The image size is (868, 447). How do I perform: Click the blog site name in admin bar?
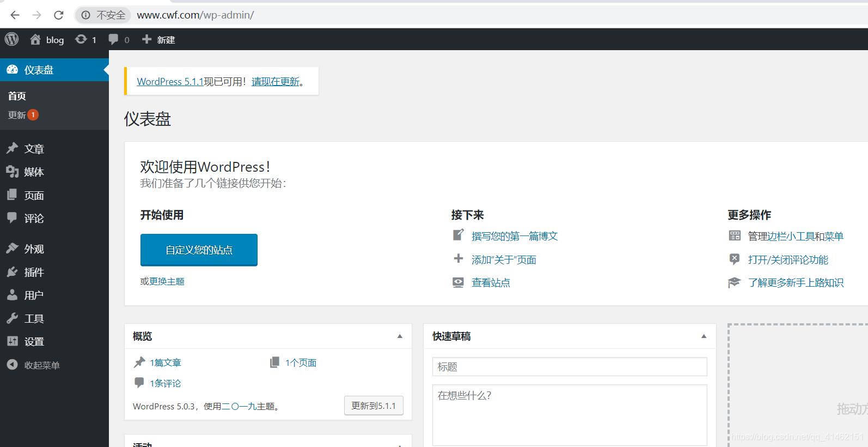click(55, 40)
